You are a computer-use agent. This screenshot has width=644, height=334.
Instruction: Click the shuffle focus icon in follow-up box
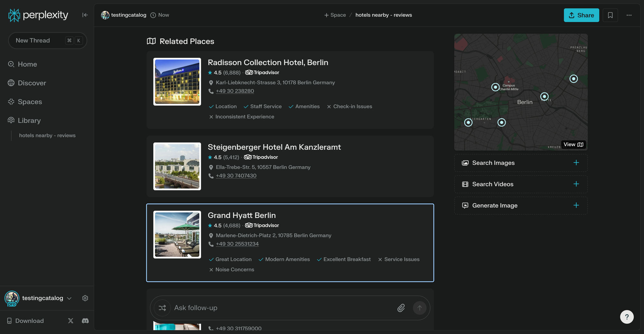click(x=162, y=308)
